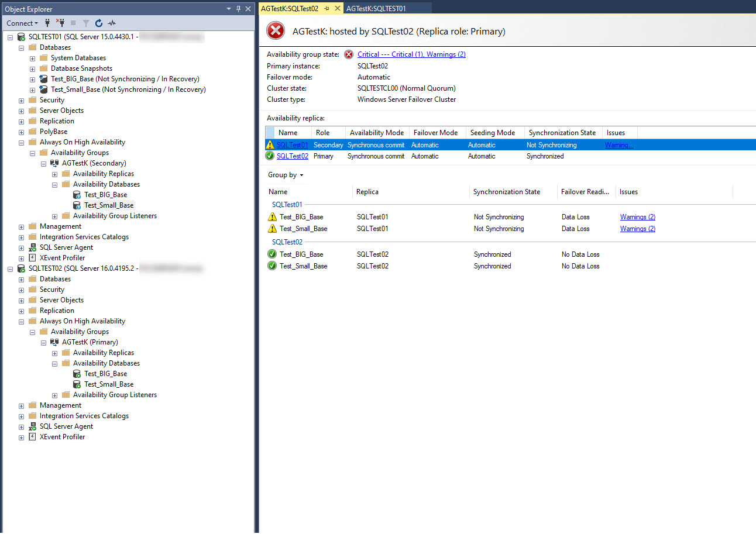
Task: Select AGTestK (Primary) availability group icon
Action: tap(54, 342)
